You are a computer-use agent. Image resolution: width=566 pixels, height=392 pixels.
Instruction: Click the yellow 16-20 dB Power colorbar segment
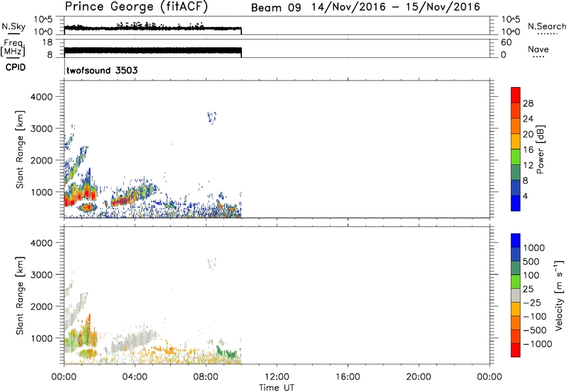[x=516, y=142]
